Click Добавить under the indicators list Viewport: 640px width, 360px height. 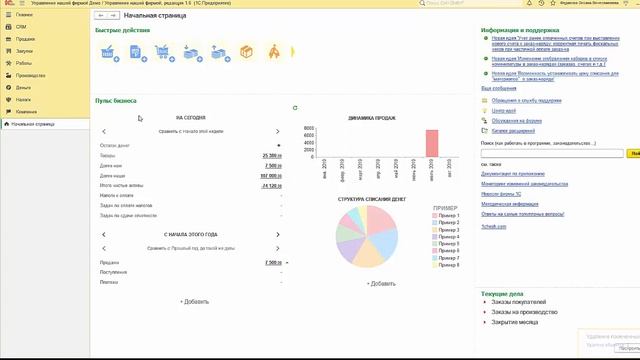195,302
